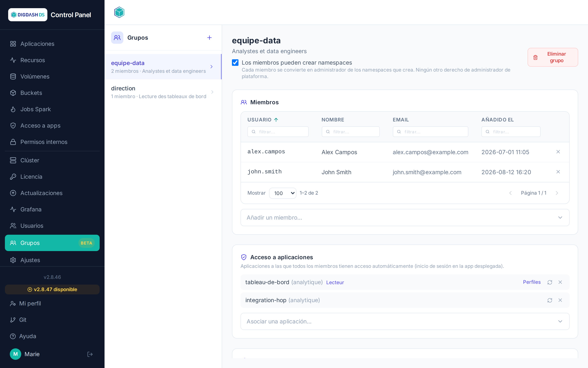
Task: Click the plus icon to add a group
Action: coord(209,38)
